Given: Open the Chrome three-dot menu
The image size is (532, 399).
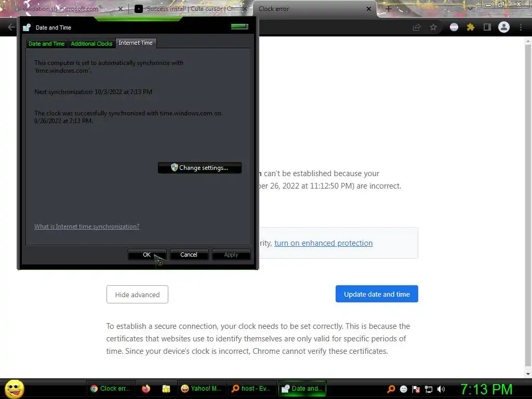Looking at the screenshot, I should [x=521, y=27].
